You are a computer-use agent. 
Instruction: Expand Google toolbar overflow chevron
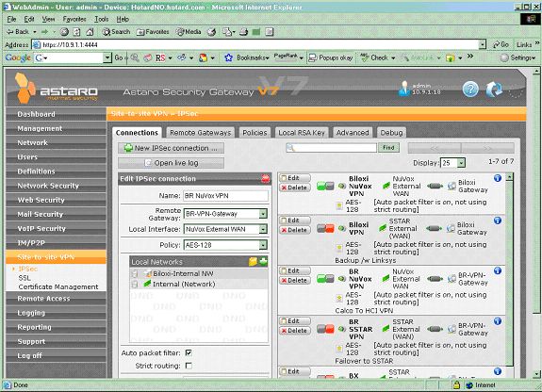point(470,57)
